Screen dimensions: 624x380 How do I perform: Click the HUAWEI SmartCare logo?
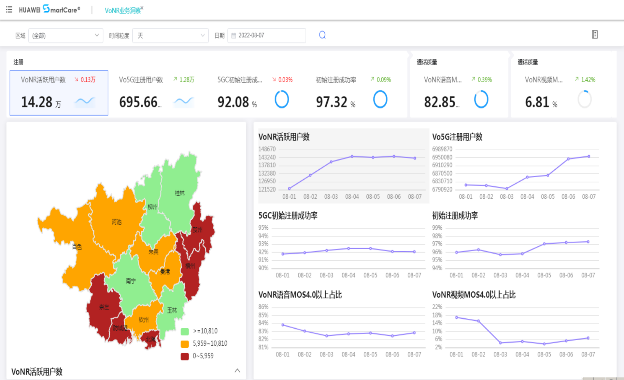tap(49, 9)
